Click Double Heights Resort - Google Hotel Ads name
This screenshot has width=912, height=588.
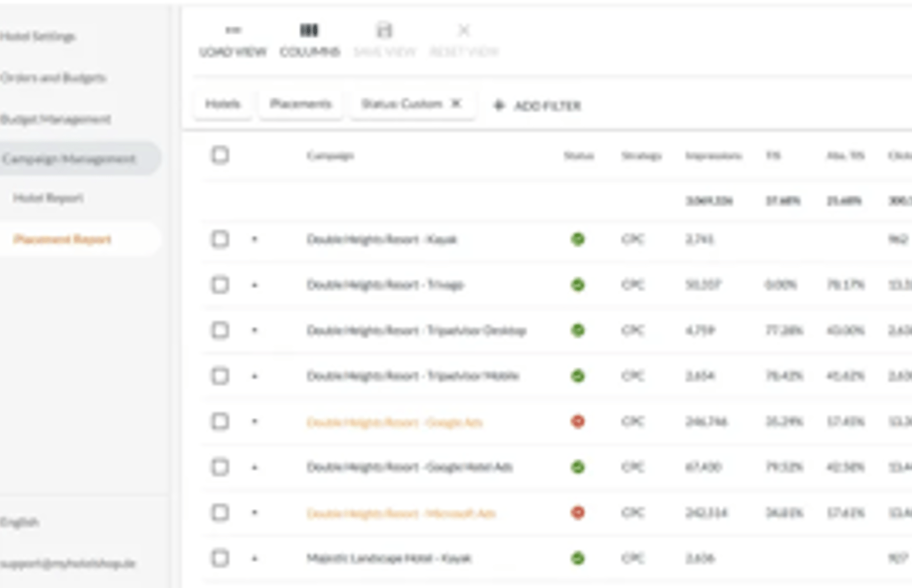pyautogui.click(x=409, y=467)
